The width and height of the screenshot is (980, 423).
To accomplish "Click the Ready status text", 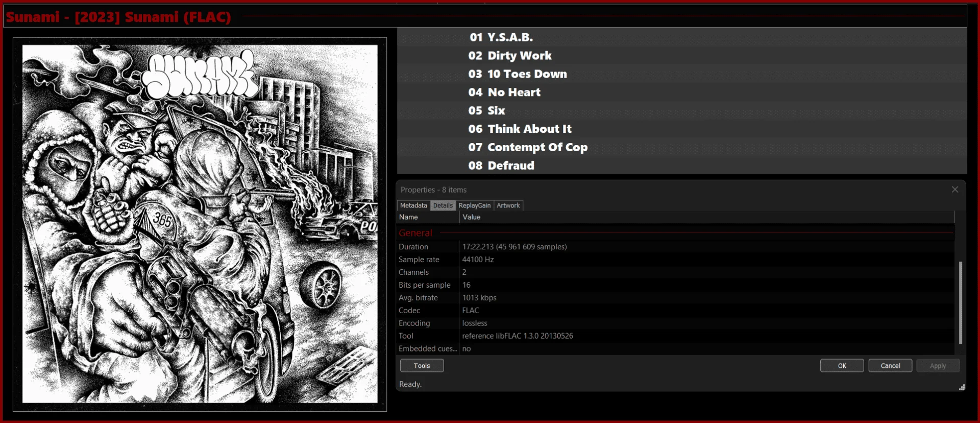I will pyautogui.click(x=410, y=384).
